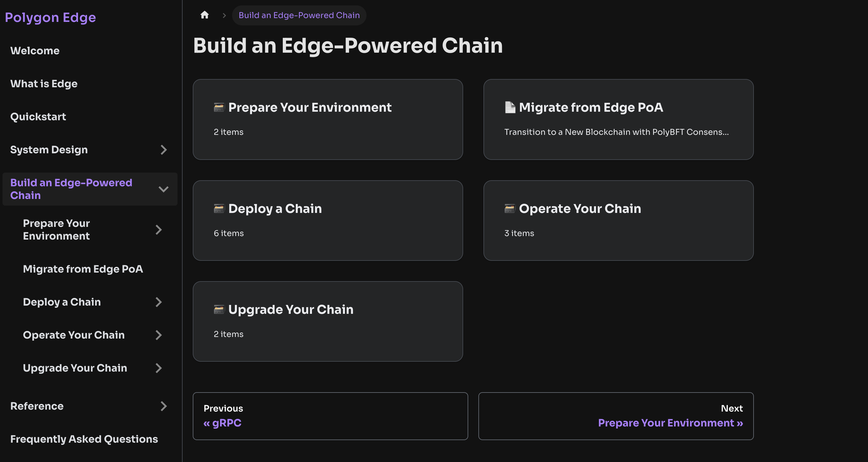Expand Operate Your Chain in the sidebar
Screen dimensions: 868x462
(x=159, y=335)
